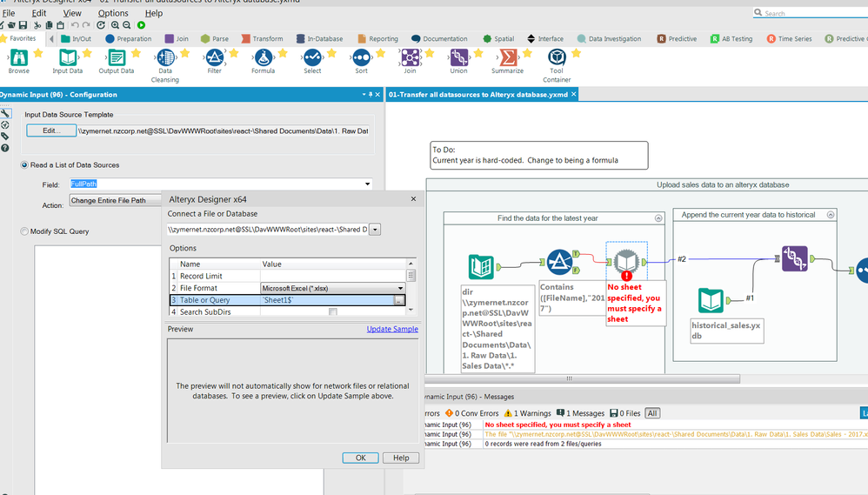Screen dimensions: 868x495
Task: Zoom out using the magnifier minus icon
Action: pos(127,25)
